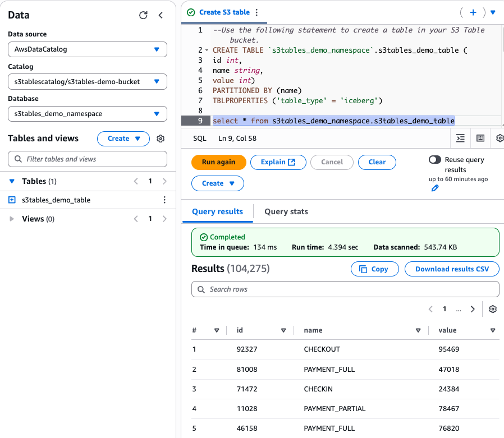
Task: Expand s3tables_demo_table columns
Action: tap(12, 200)
